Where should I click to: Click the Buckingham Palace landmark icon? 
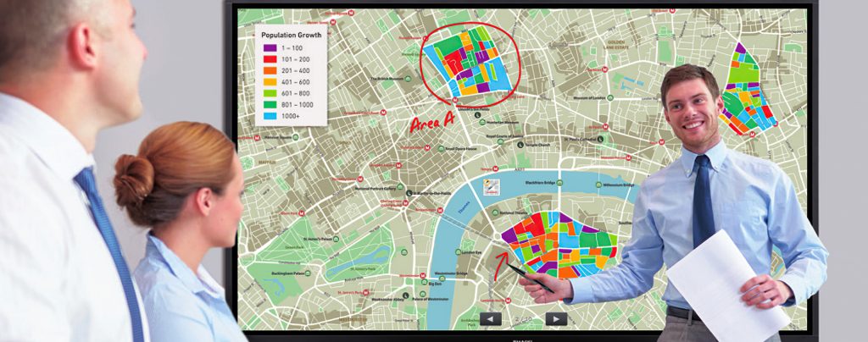click(x=307, y=273)
